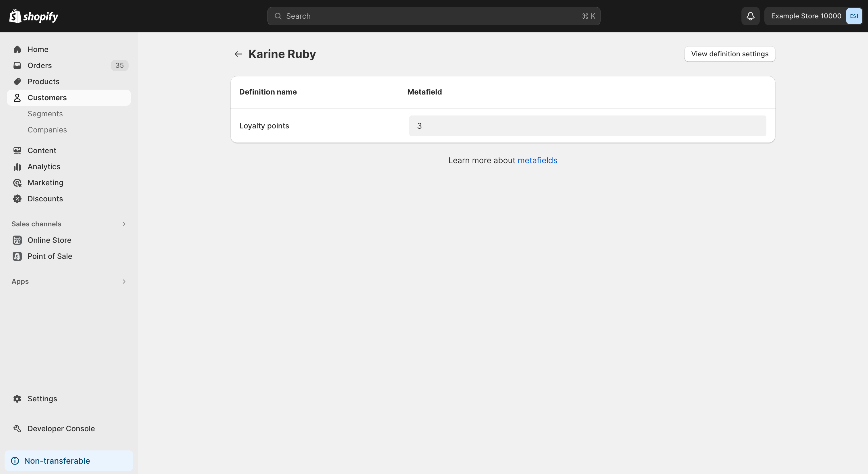Click the Shopify logo
The width and height of the screenshot is (868, 474).
(33, 16)
